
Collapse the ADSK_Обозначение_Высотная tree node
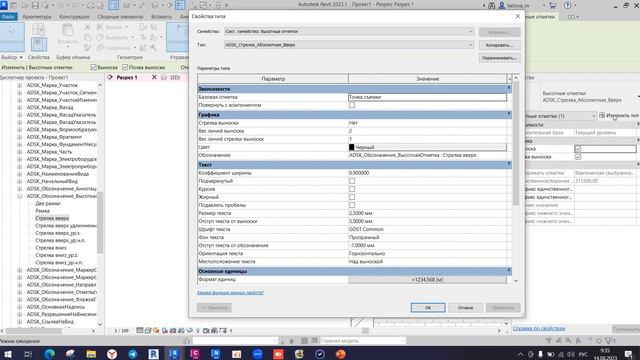click(20, 196)
